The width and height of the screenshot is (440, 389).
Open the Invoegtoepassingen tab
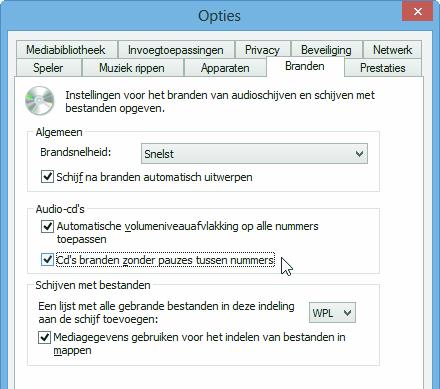(176, 50)
